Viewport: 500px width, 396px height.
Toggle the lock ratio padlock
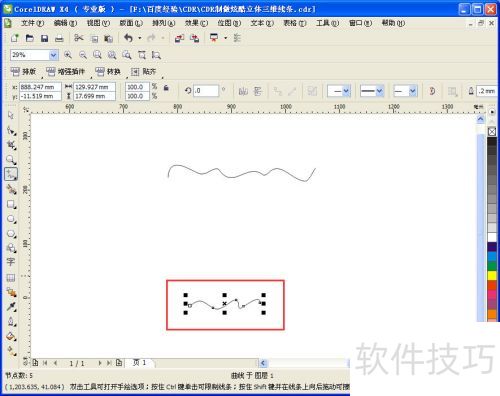(166, 88)
